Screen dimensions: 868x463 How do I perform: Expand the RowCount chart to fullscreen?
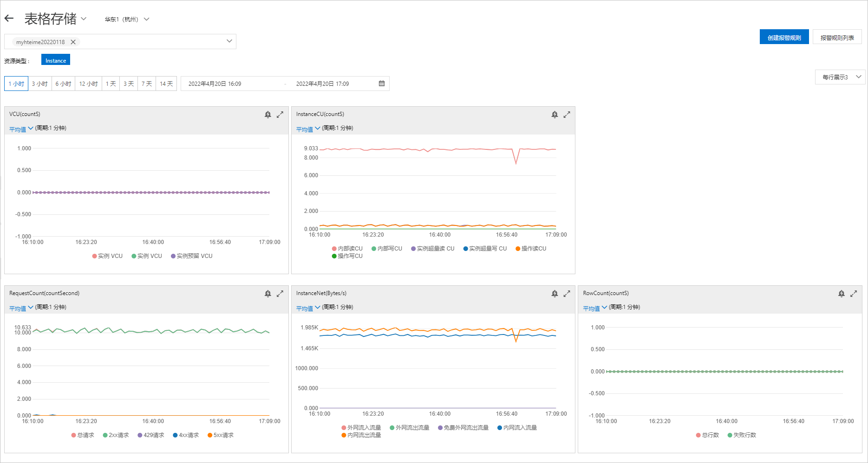854,294
